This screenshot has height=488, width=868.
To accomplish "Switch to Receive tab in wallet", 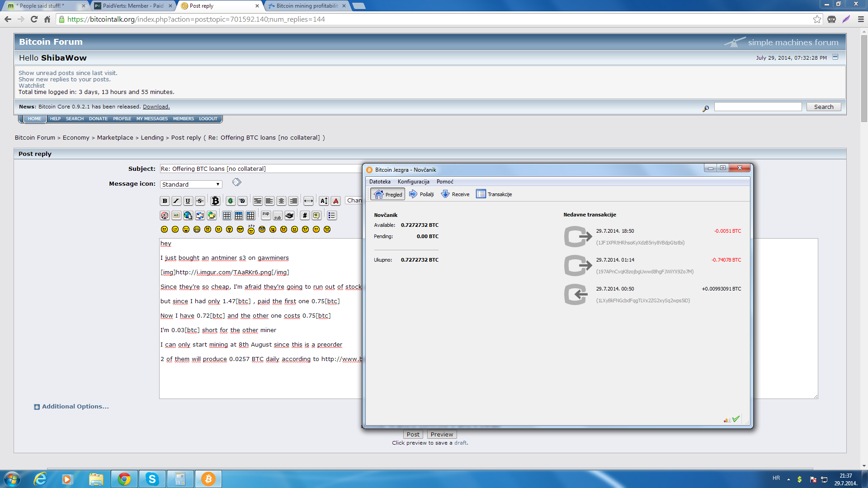I will [x=455, y=194].
